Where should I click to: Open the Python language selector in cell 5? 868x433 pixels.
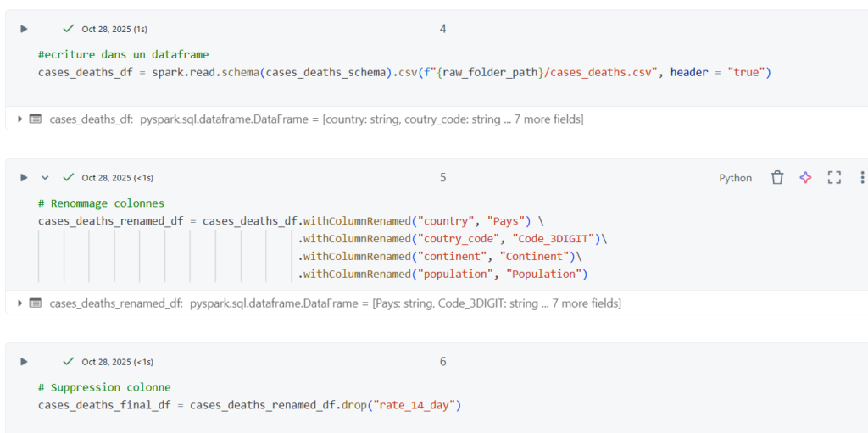click(x=735, y=178)
